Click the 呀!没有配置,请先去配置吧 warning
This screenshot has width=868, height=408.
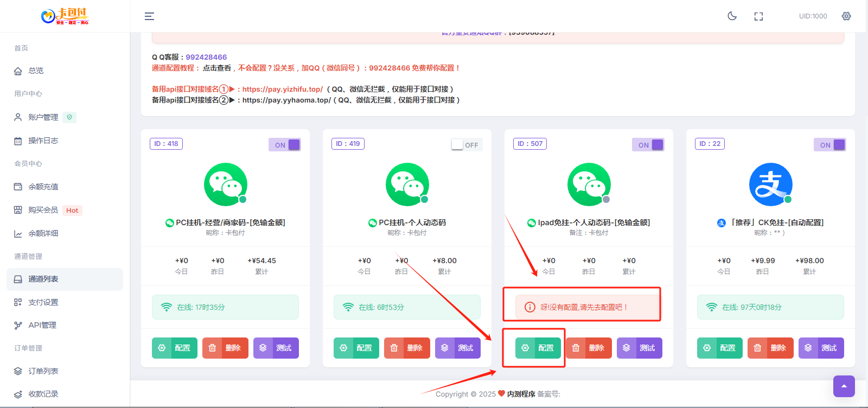coord(589,307)
